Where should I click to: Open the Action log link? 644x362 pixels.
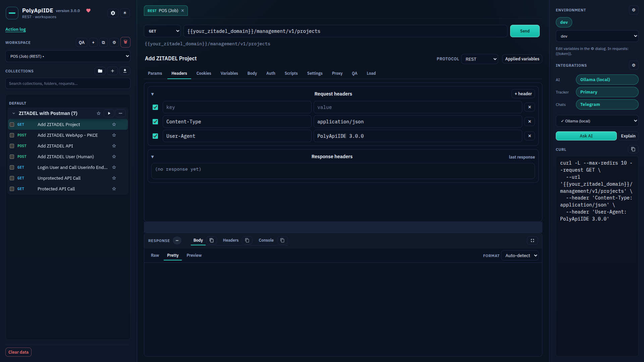point(15,29)
